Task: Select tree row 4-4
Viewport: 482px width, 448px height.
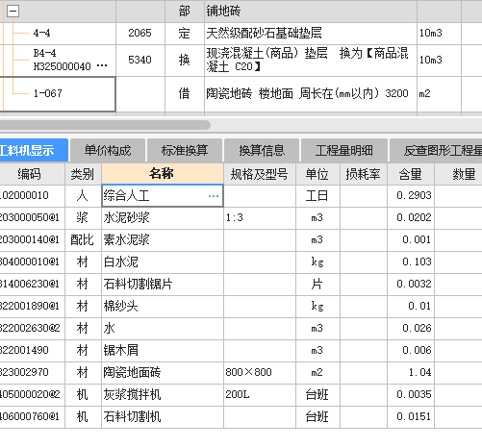Action: 41,33
